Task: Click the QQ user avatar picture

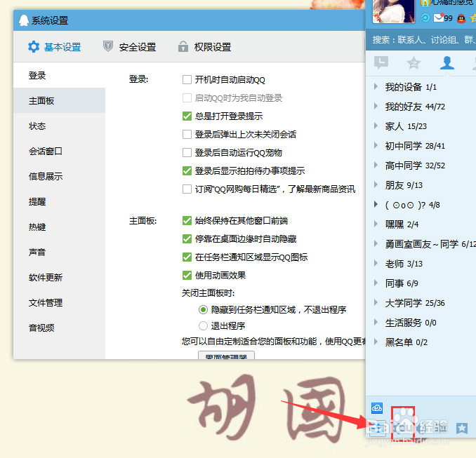Action: (393, 11)
